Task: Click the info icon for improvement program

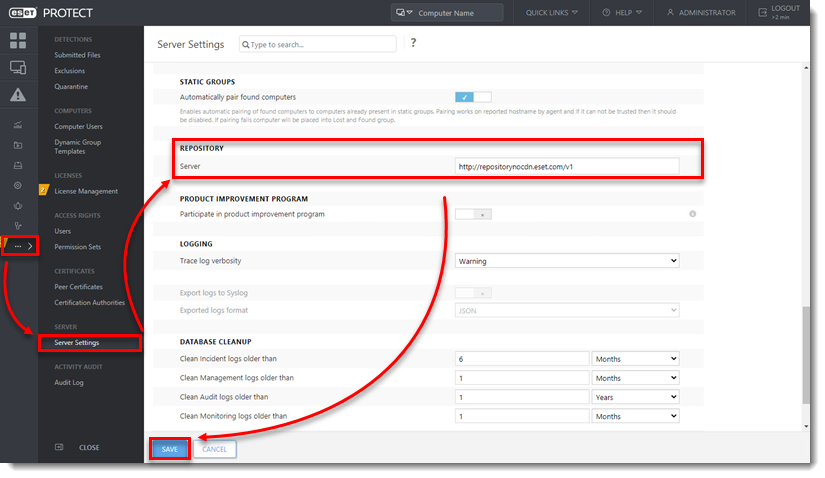Action: click(692, 214)
